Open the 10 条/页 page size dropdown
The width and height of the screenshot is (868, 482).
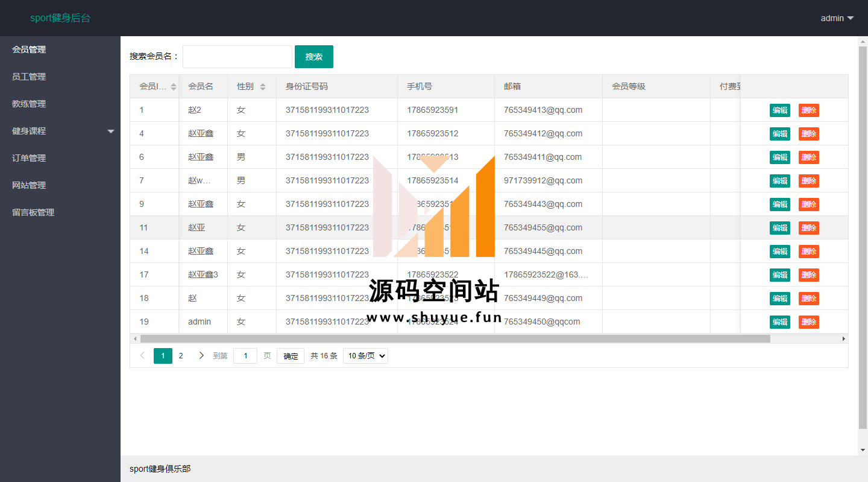click(x=365, y=356)
